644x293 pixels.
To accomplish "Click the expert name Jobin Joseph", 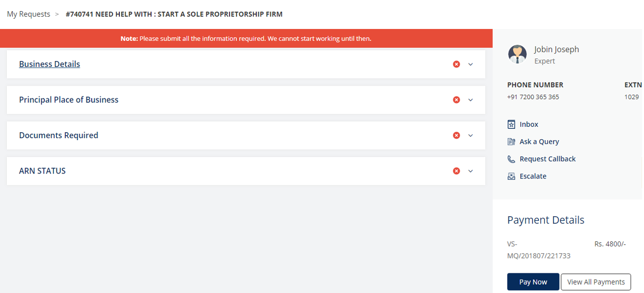I will coord(557,49).
